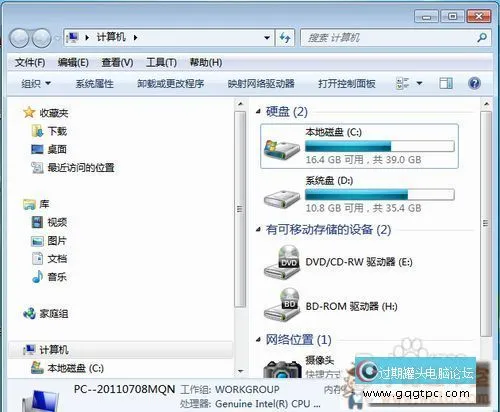Click the text 16.4 GB 可用 , 共 39.0 GB
Image resolution: width=500 pixels, height=412 pixels.
click(x=364, y=160)
